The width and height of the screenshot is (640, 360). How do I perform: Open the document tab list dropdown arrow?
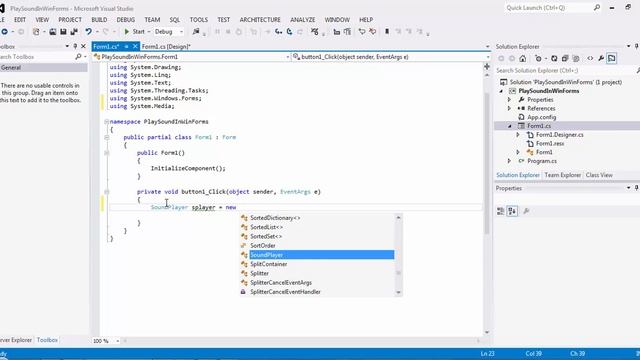(x=487, y=47)
